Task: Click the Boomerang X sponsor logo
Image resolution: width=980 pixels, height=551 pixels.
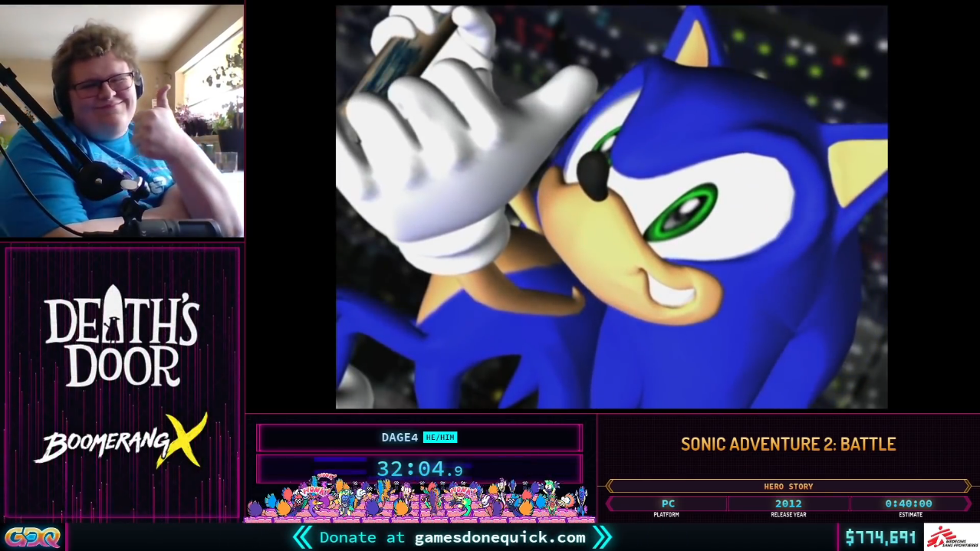Action: 121,442
